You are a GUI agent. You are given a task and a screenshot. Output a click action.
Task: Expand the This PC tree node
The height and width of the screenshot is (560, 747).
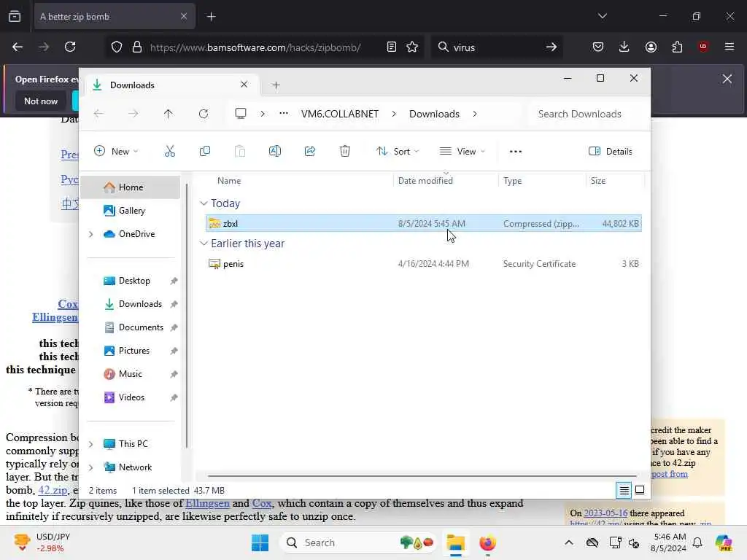pos(91,444)
